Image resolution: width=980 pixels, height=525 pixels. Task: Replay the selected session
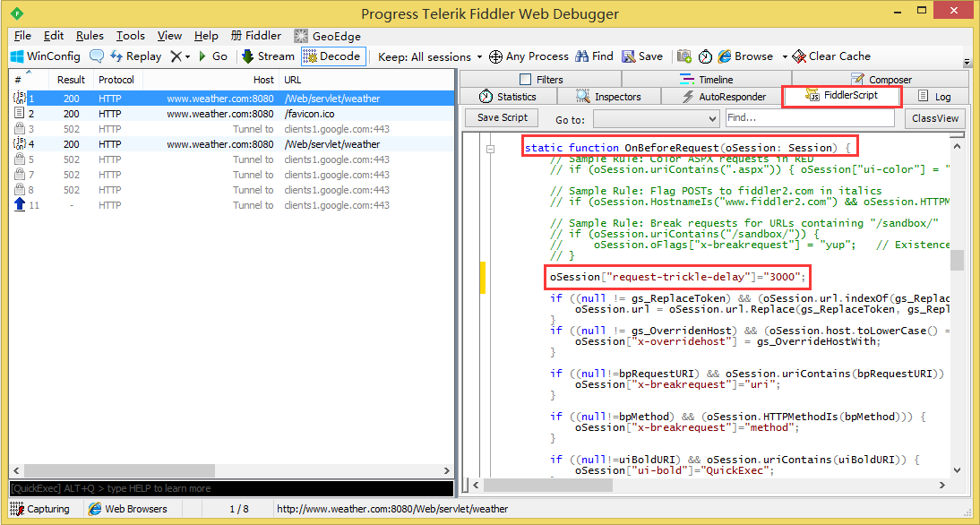[x=135, y=56]
